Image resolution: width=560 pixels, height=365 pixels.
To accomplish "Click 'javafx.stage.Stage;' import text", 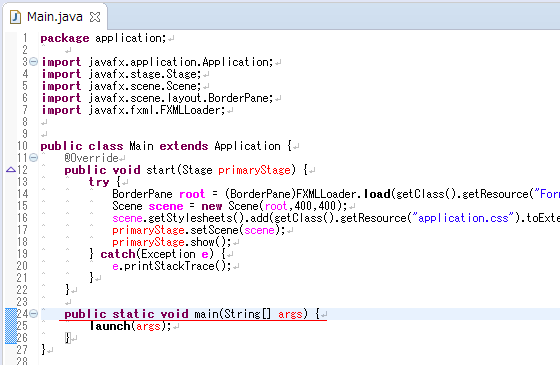I will 145,74.
